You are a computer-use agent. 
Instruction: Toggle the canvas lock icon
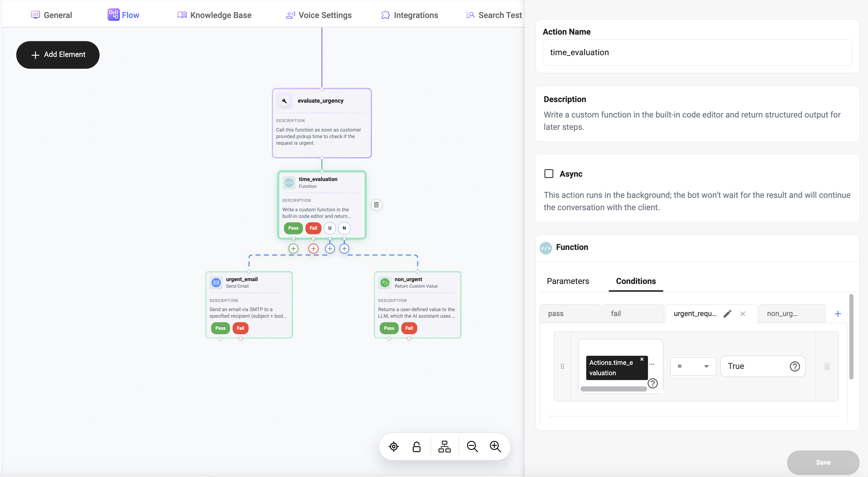click(417, 447)
